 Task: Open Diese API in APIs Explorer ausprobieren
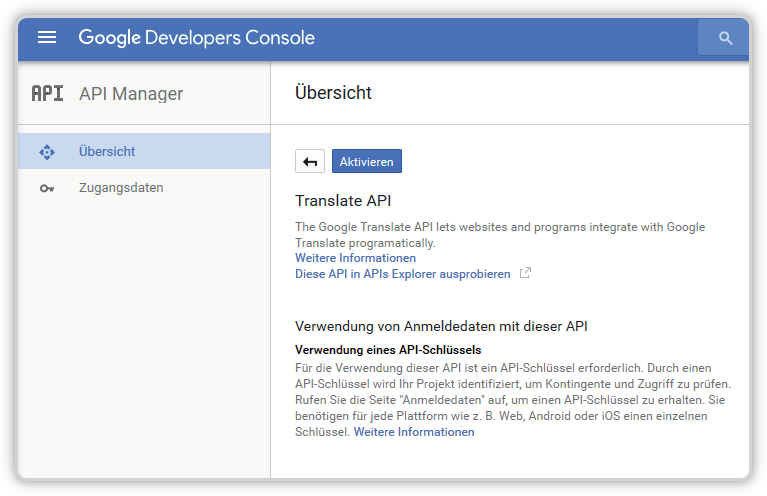coord(403,274)
